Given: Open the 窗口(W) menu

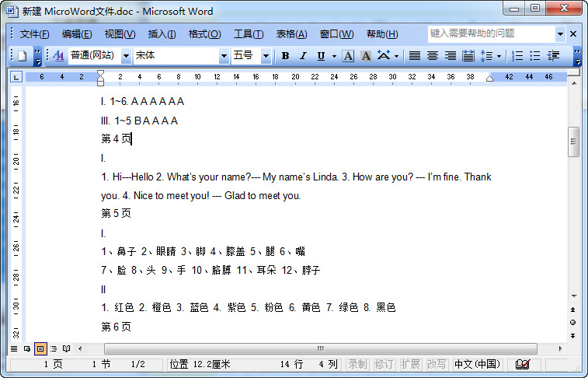Looking at the screenshot, I should pos(336,34).
